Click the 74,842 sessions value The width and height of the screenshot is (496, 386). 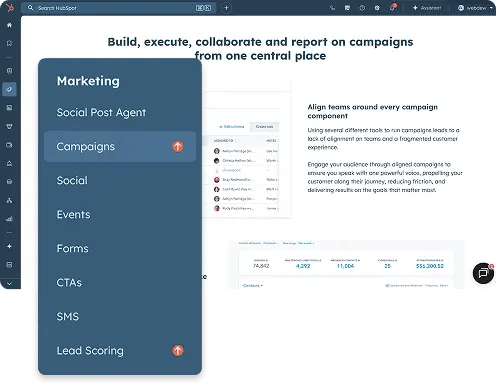[x=261, y=266]
